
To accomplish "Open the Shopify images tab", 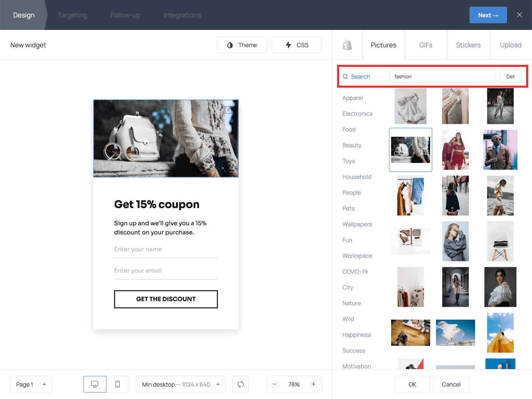I will click(347, 44).
